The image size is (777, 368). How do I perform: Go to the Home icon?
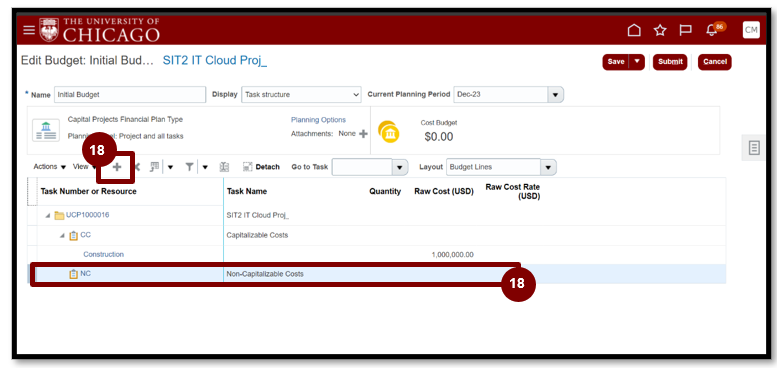(x=634, y=30)
